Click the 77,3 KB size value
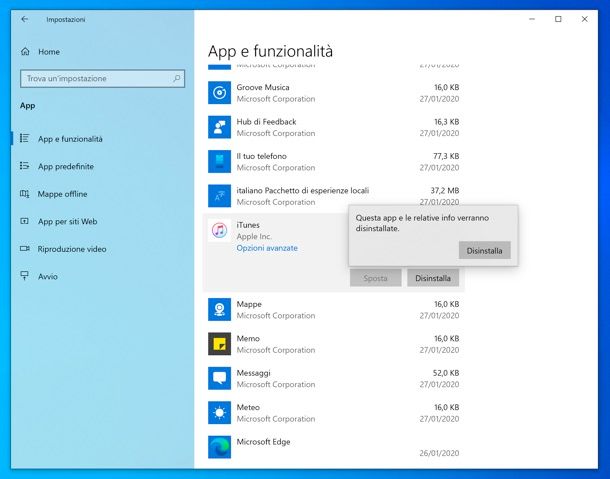 click(446, 156)
